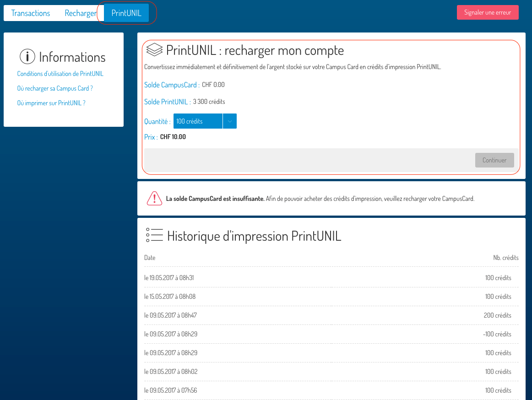Follow the Où recharger sa Campus Card link
Image resolution: width=532 pixels, height=400 pixels.
point(55,88)
